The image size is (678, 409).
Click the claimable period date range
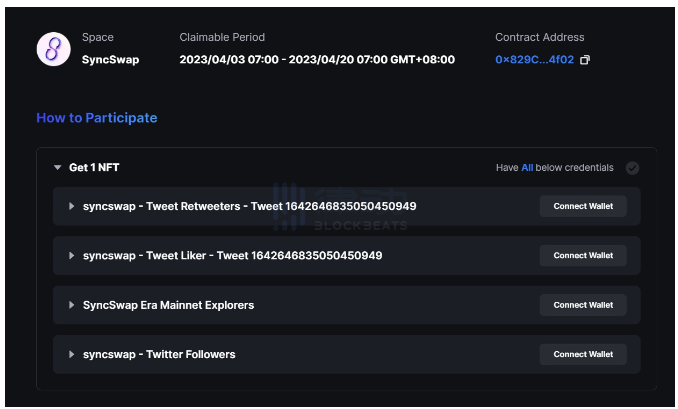coord(317,60)
